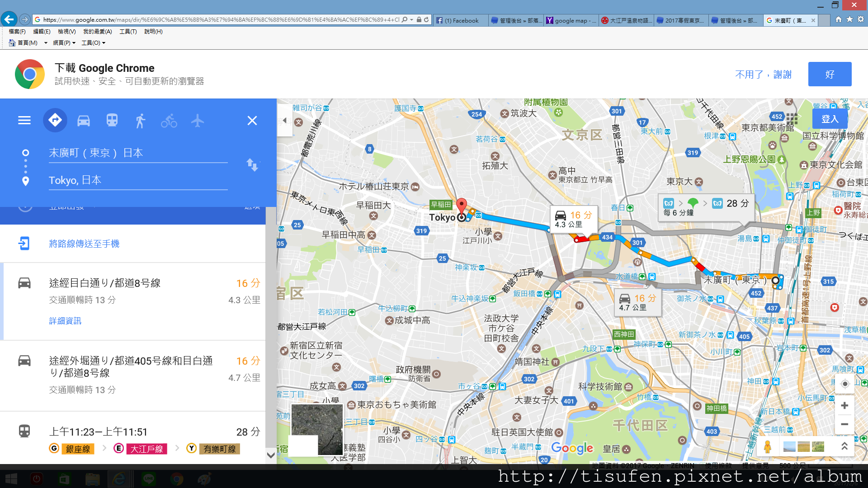This screenshot has width=868, height=488.
Task: Click 將路線傳送至手機 link
Action: point(84,244)
